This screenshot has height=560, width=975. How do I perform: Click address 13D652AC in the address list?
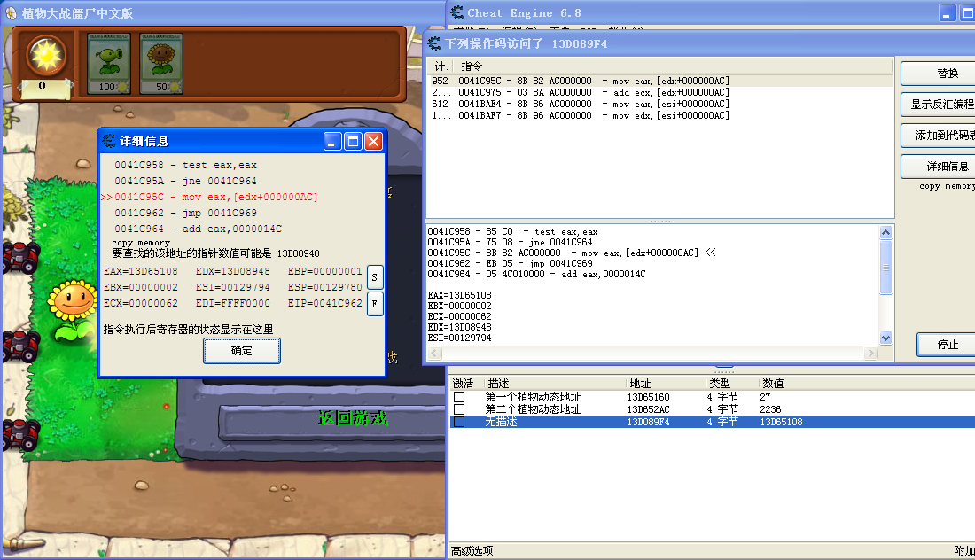click(648, 409)
